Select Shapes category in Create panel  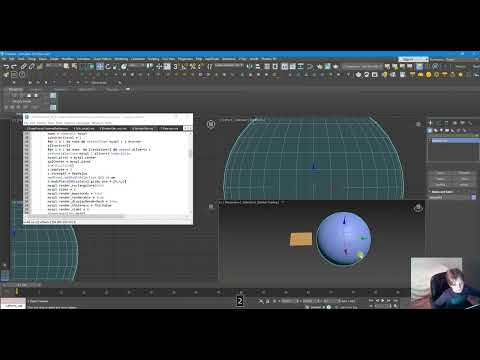coord(436,130)
